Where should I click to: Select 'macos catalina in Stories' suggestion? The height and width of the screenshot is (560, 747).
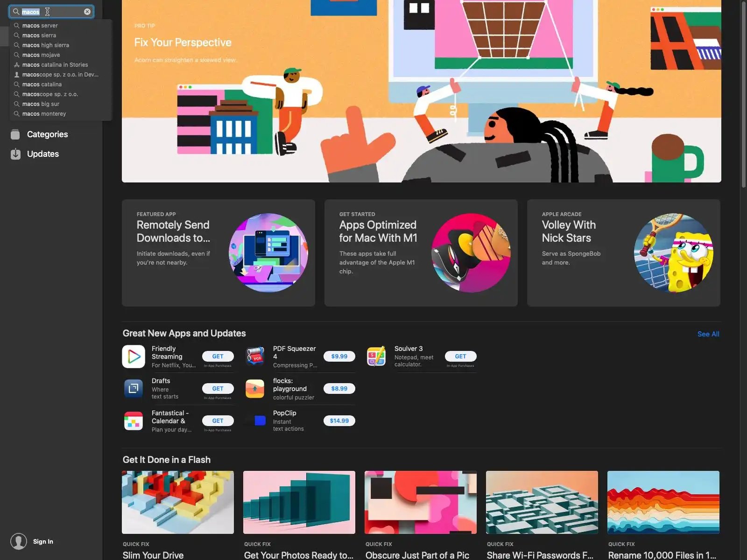[x=61, y=65]
